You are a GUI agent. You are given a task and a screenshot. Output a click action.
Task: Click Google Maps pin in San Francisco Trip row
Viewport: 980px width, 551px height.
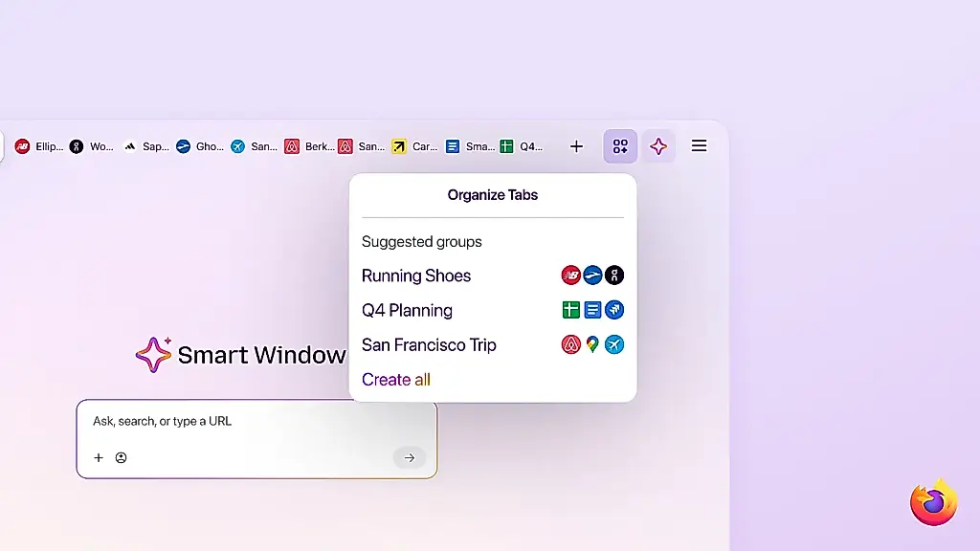tap(592, 344)
